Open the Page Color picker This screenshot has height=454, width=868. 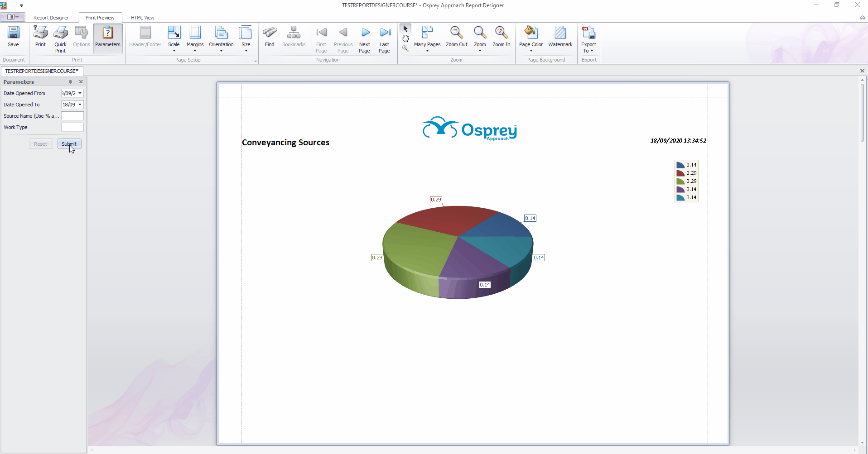(x=531, y=39)
